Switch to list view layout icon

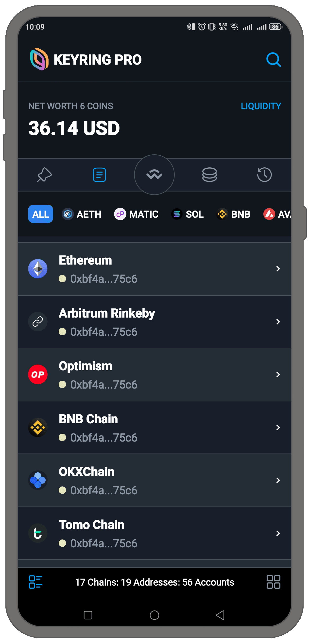[x=35, y=582]
